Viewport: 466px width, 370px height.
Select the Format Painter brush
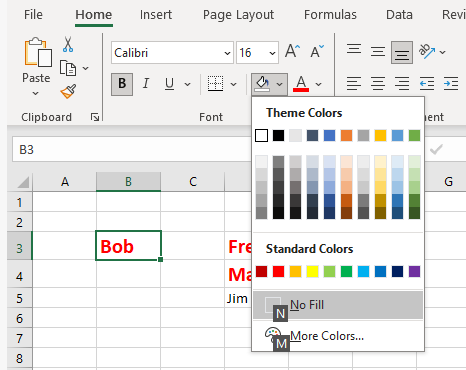[68, 91]
